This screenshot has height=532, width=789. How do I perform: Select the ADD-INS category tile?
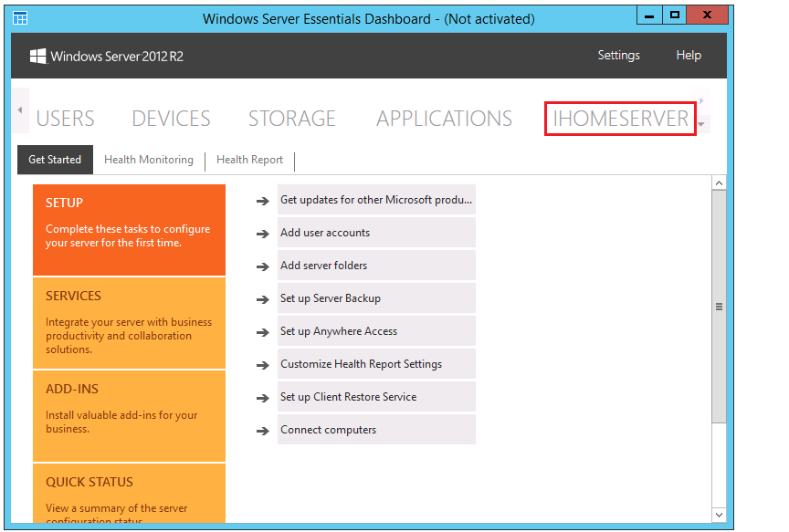[130, 416]
